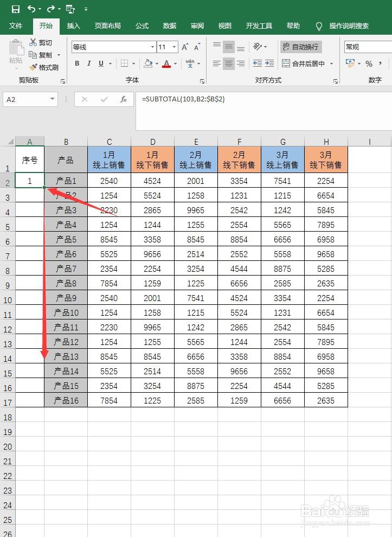Click the Redo arrow icon
This screenshot has height=537, width=392.
51,9
